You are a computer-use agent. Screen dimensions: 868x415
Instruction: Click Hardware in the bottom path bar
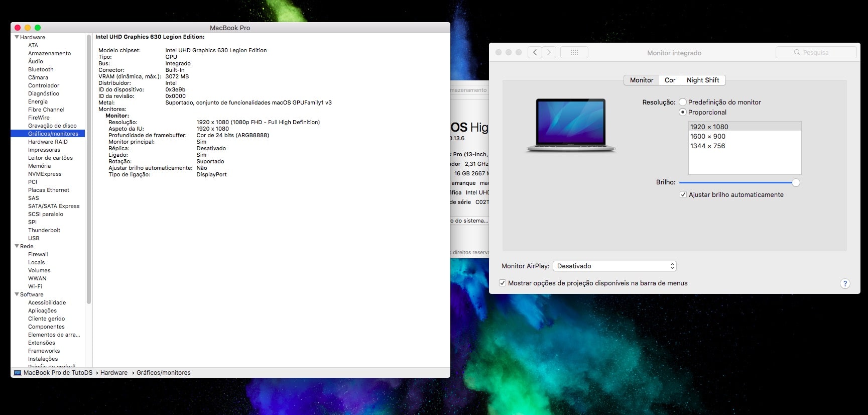click(x=114, y=373)
